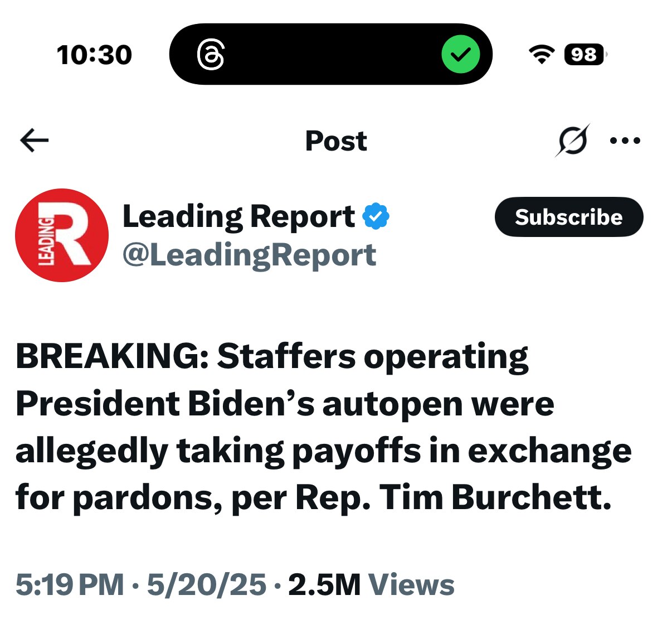Viewport: 672px width, 629px height.
Task: Tap the battery indicator showing 98
Action: [x=585, y=54]
